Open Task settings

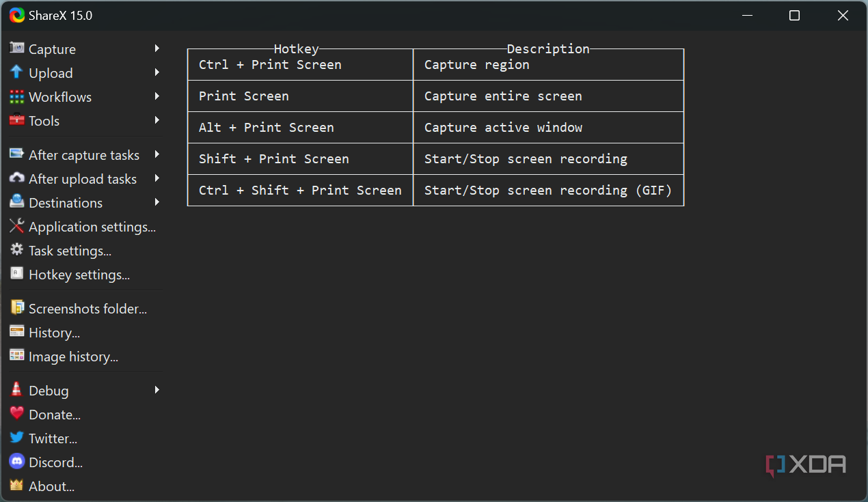tap(70, 251)
